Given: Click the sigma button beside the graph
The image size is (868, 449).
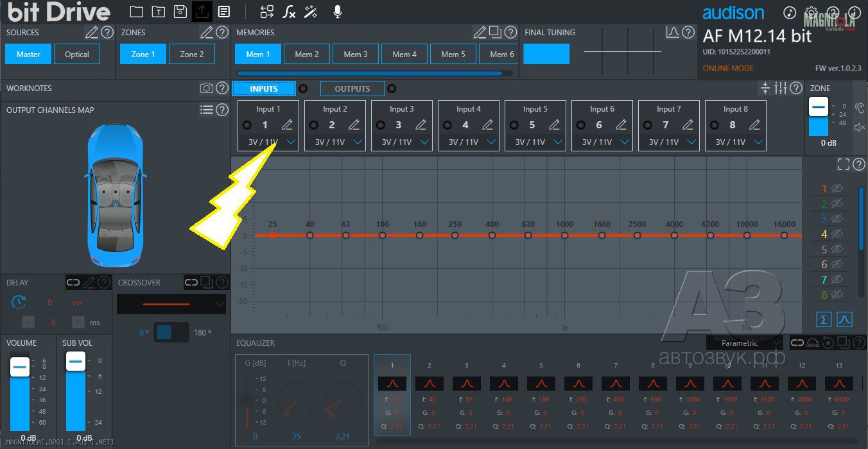Looking at the screenshot, I should pos(824,319).
